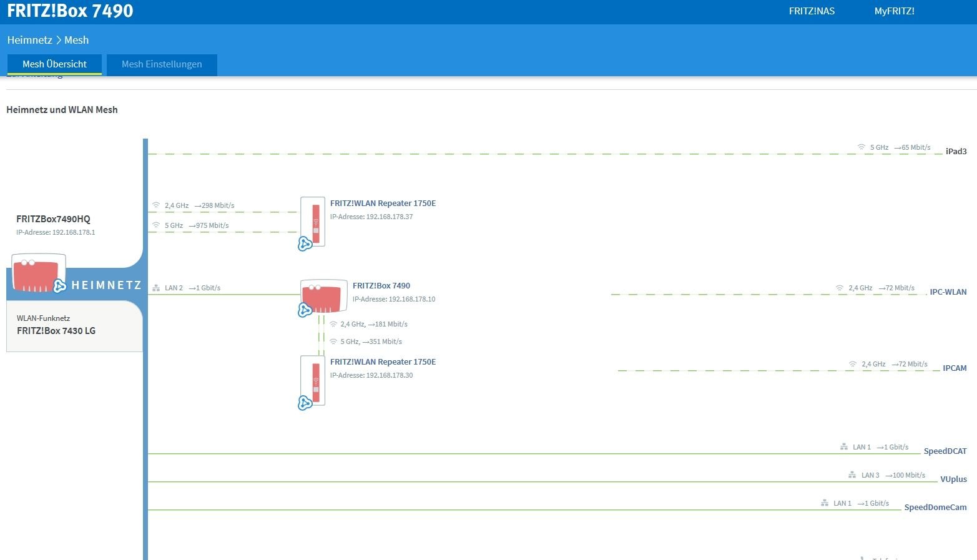Click the WLAN icon on the IPC-WLAN connection

click(840, 288)
